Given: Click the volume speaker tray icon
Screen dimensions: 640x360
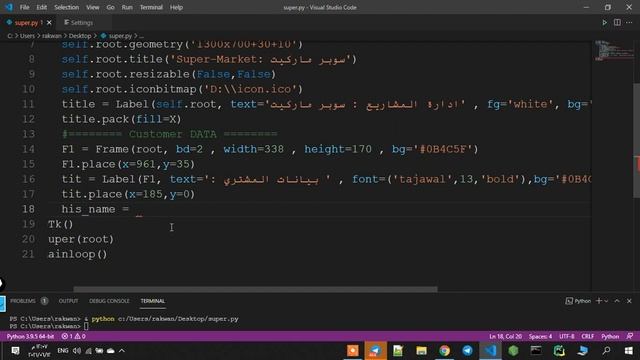Looking at the screenshot, I should coord(77,351).
